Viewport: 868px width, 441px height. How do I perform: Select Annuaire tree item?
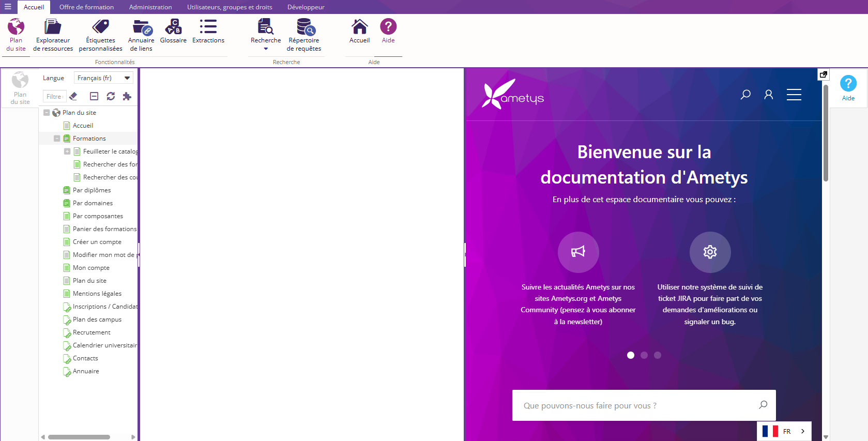(86, 371)
